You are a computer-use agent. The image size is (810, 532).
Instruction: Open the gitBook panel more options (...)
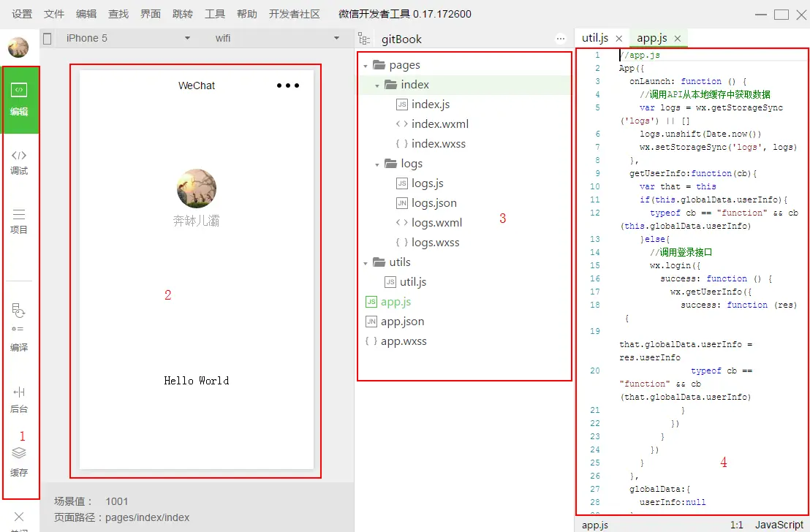tap(561, 39)
